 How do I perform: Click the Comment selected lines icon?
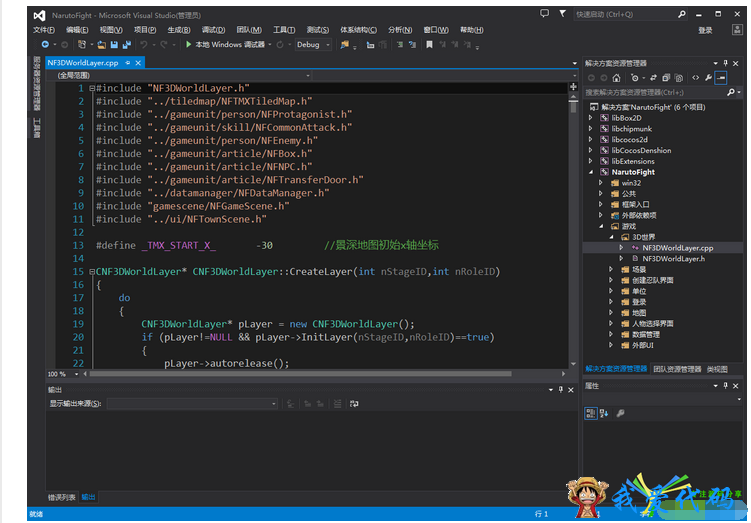pos(399,45)
